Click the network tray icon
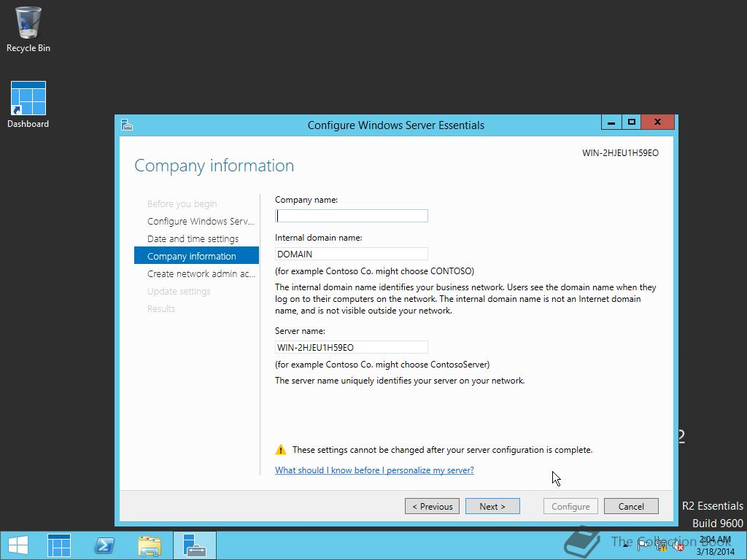Screen dimensions: 747x560 [660, 546]
